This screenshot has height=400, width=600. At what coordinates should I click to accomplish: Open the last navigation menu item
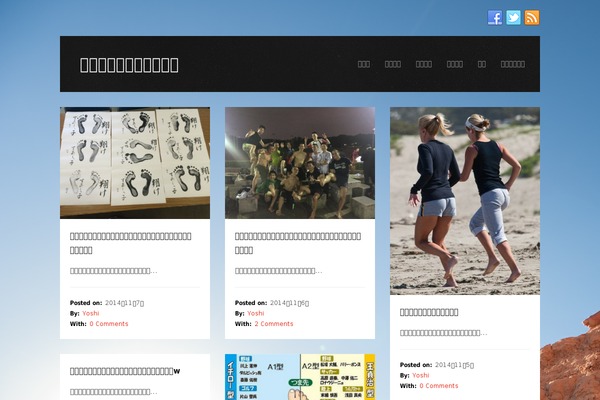(512, 64)
